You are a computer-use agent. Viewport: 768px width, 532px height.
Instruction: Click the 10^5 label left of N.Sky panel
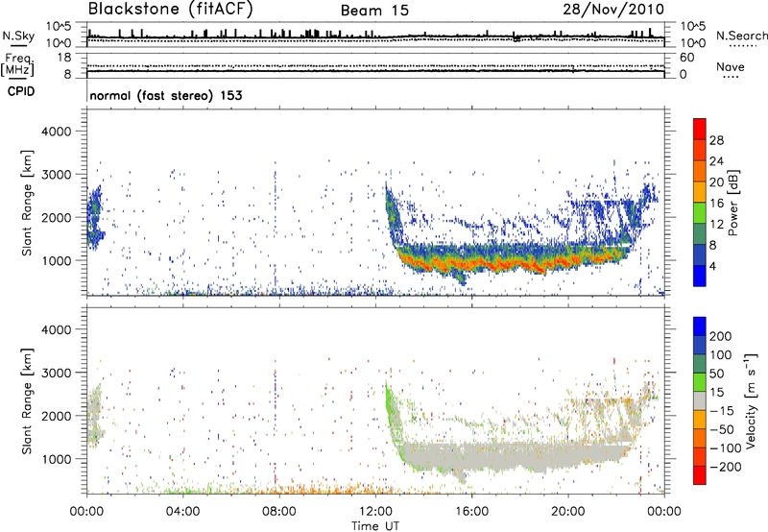click(59, 26)
